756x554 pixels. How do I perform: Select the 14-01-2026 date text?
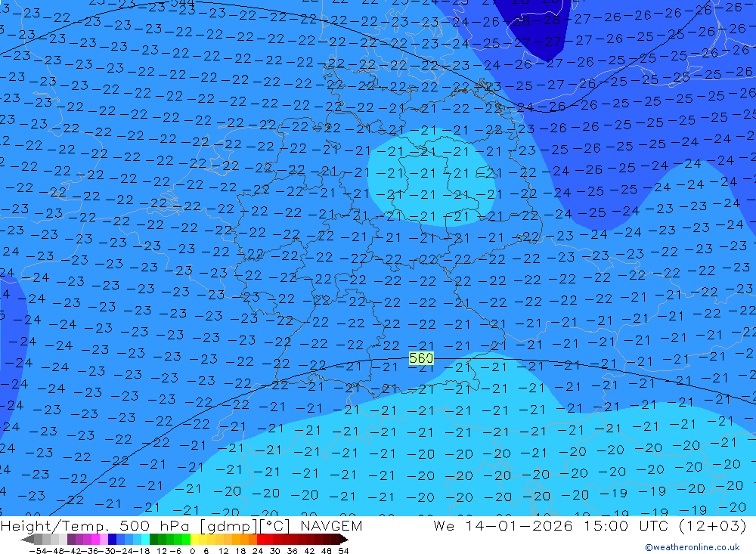click(519, 525)
